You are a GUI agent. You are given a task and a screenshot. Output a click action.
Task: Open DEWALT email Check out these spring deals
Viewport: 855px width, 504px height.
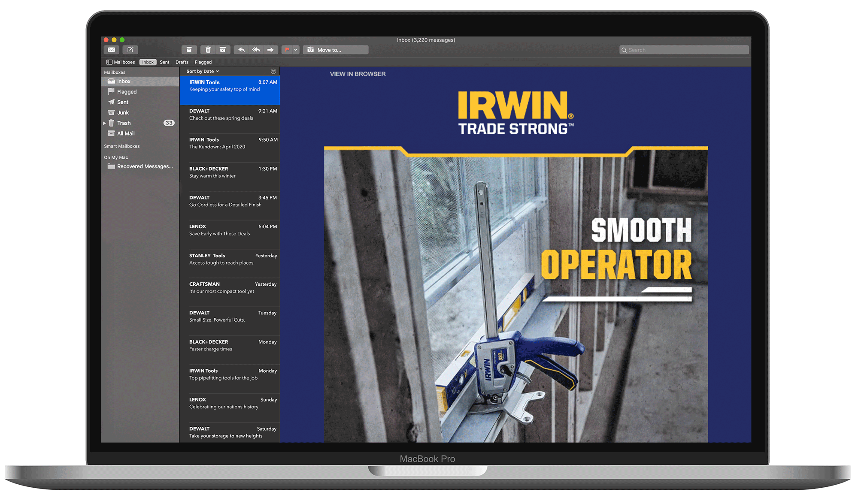point(230,119)
